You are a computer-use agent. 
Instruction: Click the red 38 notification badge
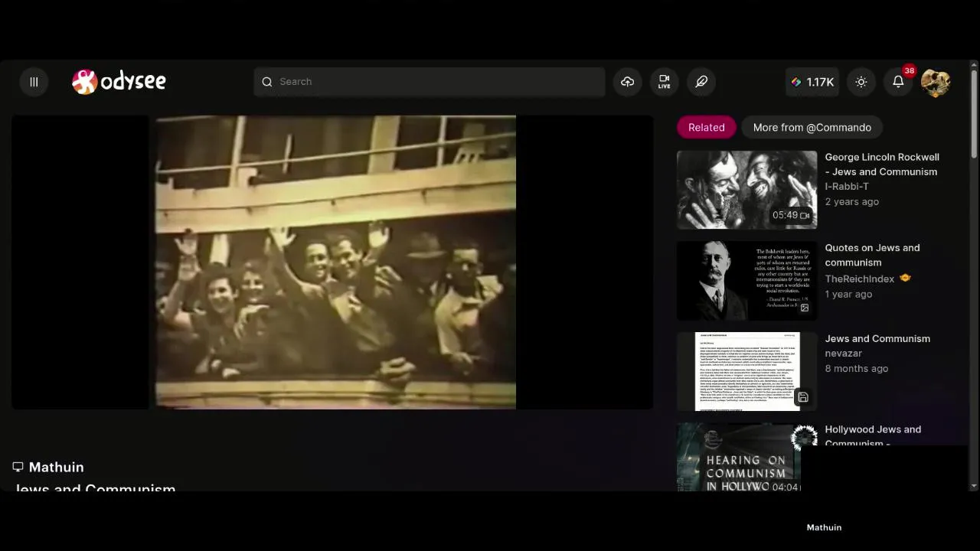pyautogui.click(x=909, y=70)
